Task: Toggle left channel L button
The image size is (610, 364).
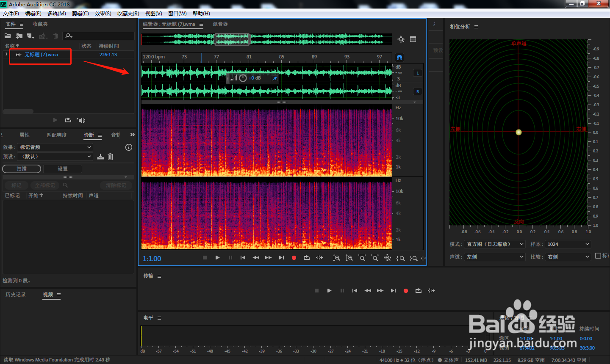Action: click(417, 73)
